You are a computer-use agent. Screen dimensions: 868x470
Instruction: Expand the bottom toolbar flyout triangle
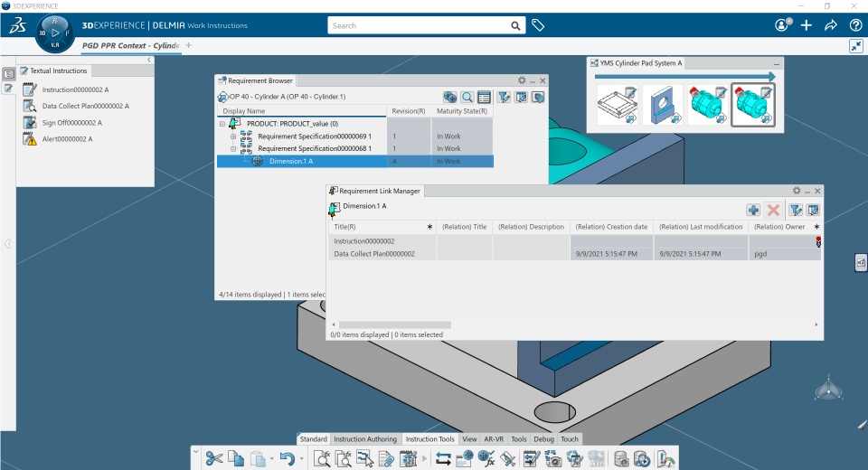point(425,458)
